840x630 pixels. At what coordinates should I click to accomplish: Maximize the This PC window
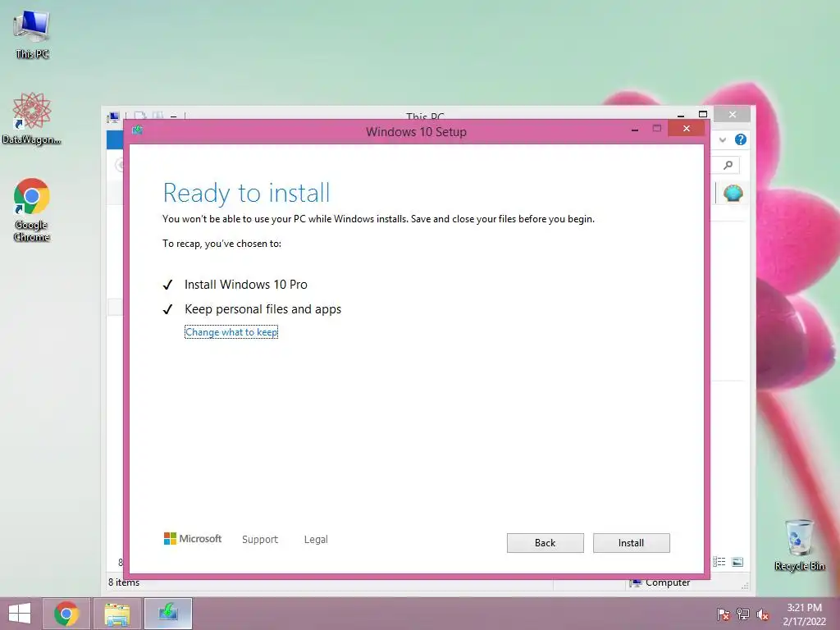tap(703, 114)
